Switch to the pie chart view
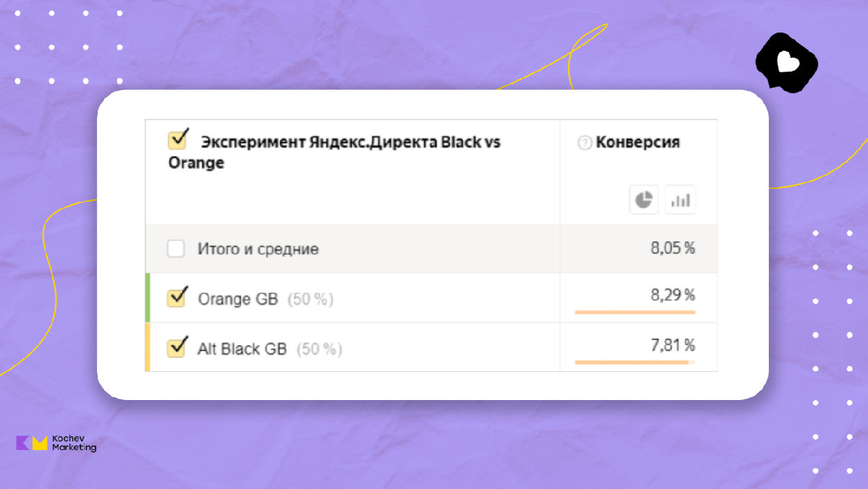The image size is (868, 489). pyautogui.click(x=643, y=199)
